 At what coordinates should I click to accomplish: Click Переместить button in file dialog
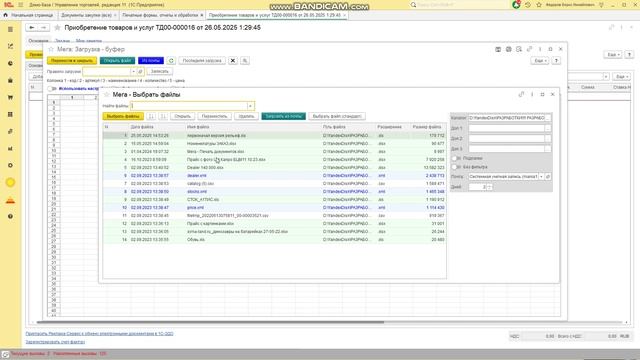tap(215, 116)
